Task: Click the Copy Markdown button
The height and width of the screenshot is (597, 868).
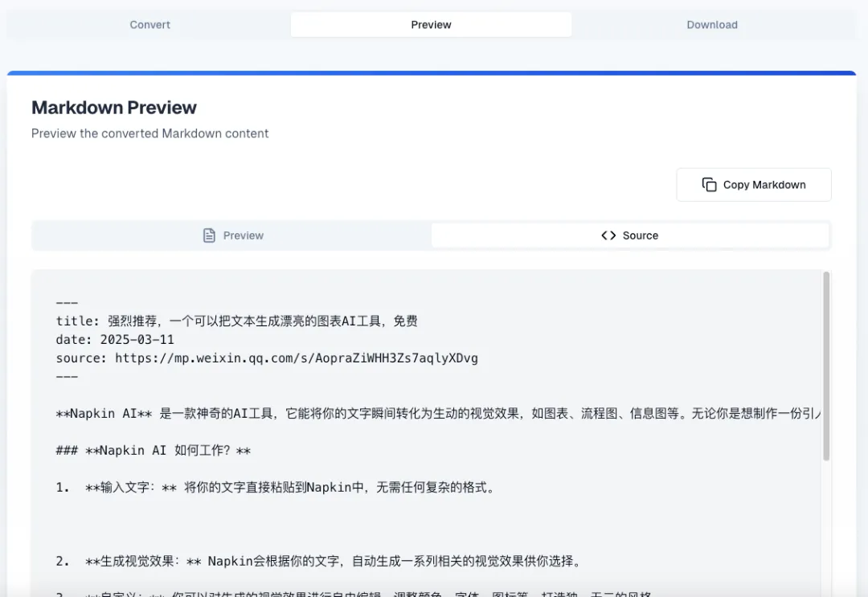Action: coord(753,185)
